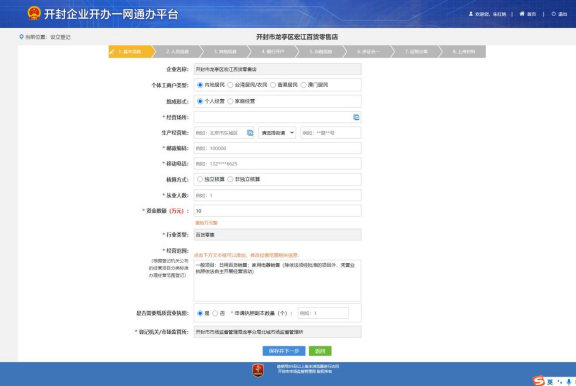Viewport: 576px width, 386px height.
Task: Focus the 经营场所 input field
Action: 277,117
